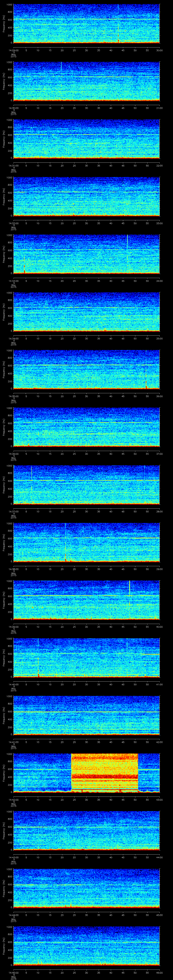The image size is (173, 980).
Task: Select the 45:00 end time label
Action: point(159,915)
